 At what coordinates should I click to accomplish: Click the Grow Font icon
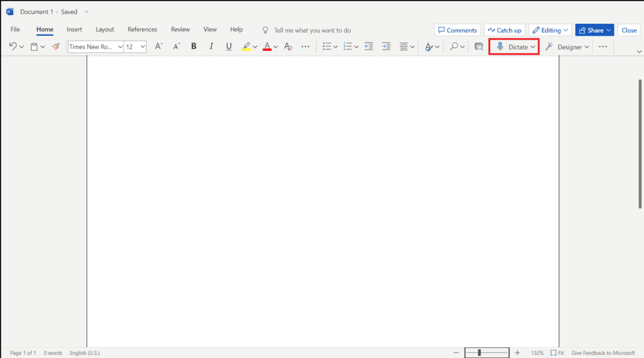158,46
